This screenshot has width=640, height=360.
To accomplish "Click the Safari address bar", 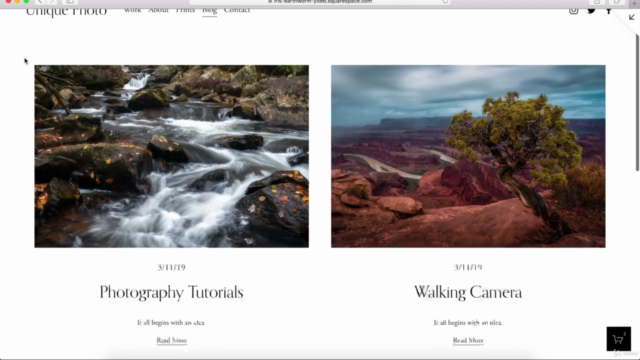I will pyautogui.click(x=320, y=2).
